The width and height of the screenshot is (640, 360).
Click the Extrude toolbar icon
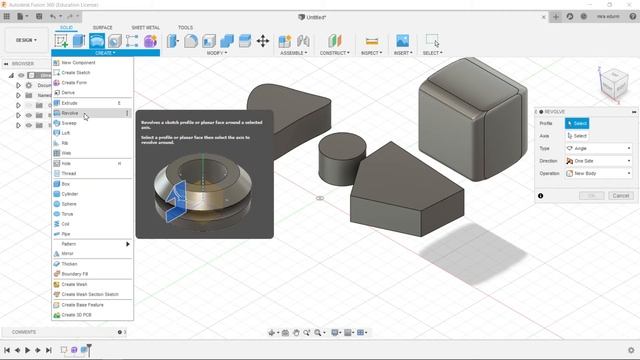[79, 41]
